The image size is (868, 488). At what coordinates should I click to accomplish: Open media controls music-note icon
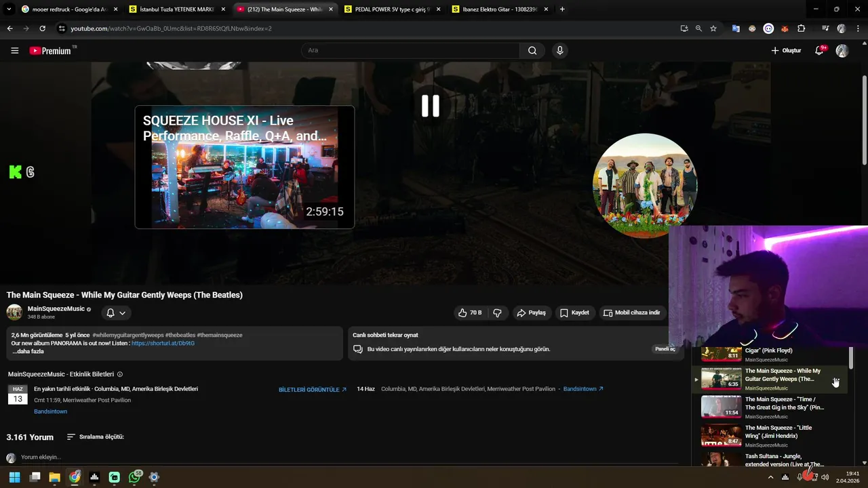point(825,28)
